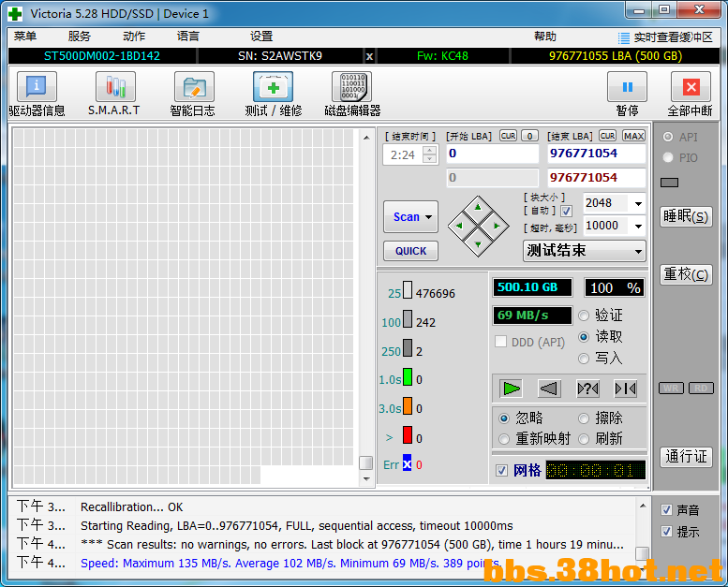Select the erase (擦除) radio option
728x587 pixels.
[584, 418]
